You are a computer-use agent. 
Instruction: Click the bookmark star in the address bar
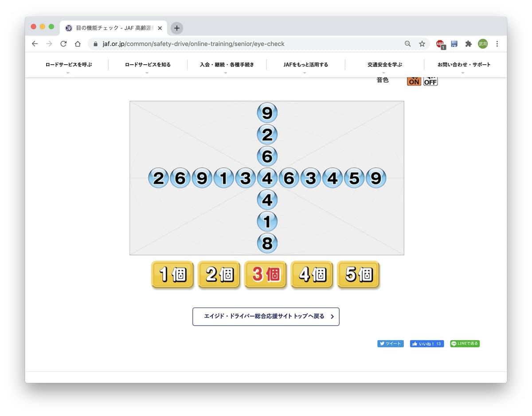click(x=422, y=44)
